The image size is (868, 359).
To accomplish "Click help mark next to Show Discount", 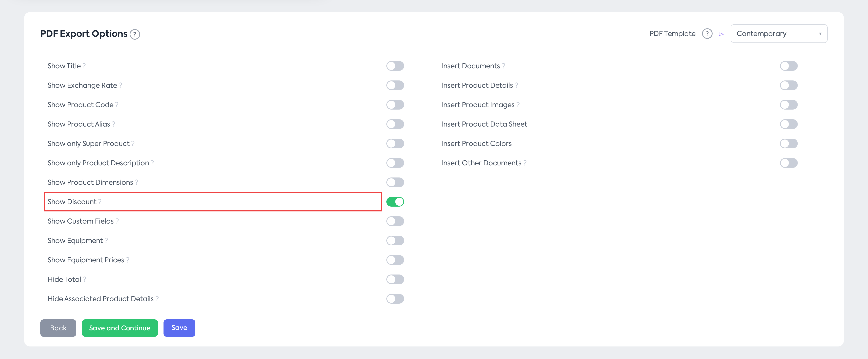I will (100, 202).
